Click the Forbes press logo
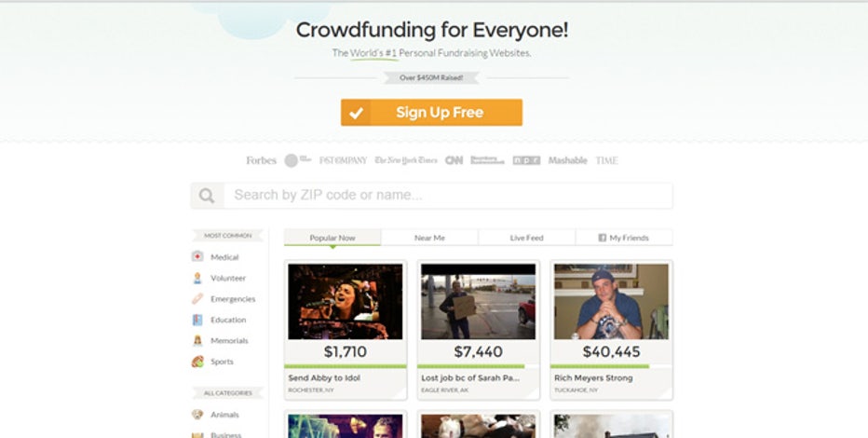Image resolution: width=868 pixels, height=438 pixels. click(x=262, y=160)
